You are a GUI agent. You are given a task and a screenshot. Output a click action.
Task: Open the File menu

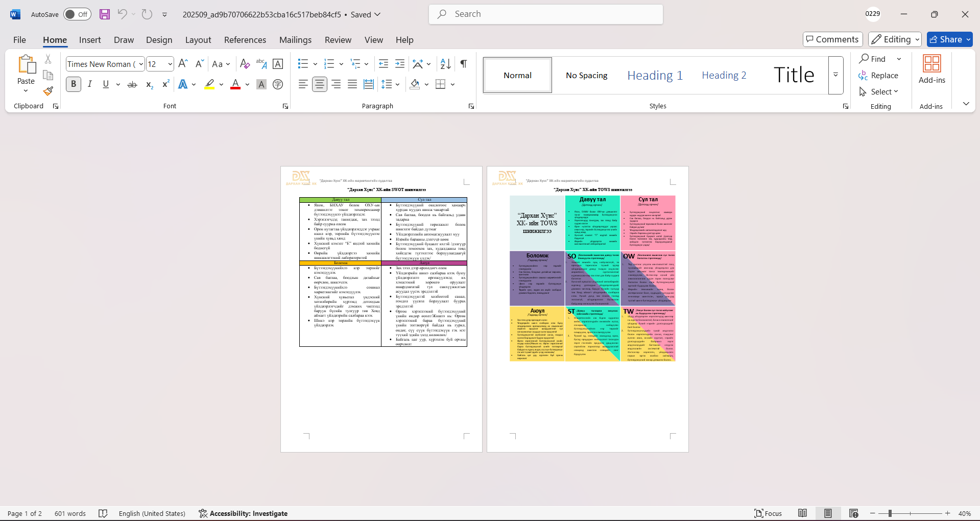[x=20, y=40]
